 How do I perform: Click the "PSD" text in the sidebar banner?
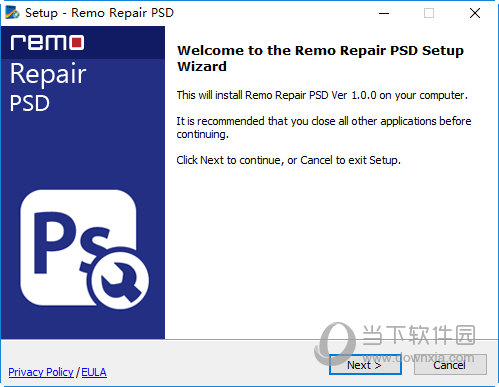point(30,103)
